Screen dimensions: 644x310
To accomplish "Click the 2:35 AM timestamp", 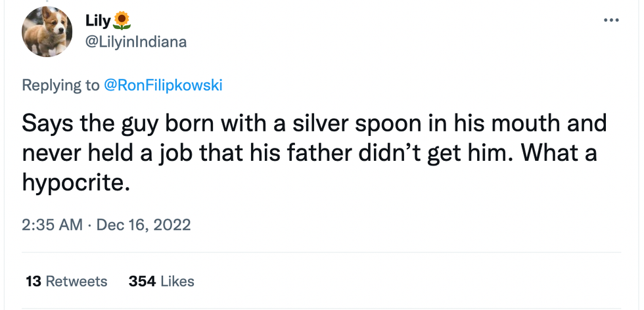I will tap(52, 225).
